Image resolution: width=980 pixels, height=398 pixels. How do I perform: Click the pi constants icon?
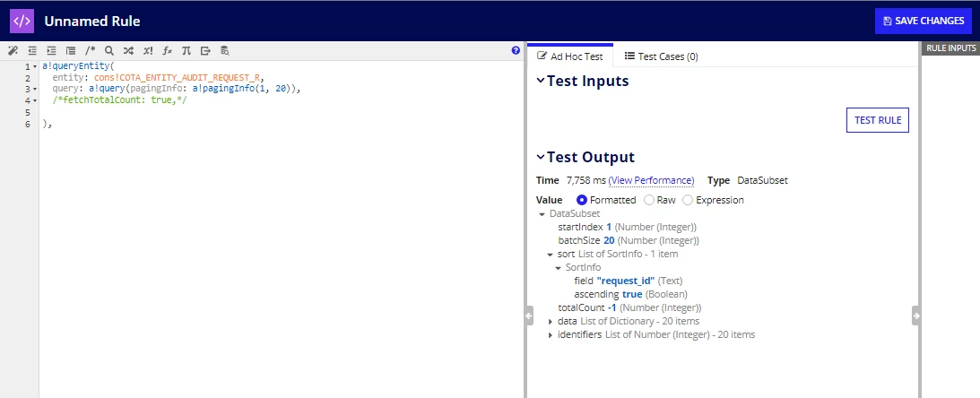186,50
